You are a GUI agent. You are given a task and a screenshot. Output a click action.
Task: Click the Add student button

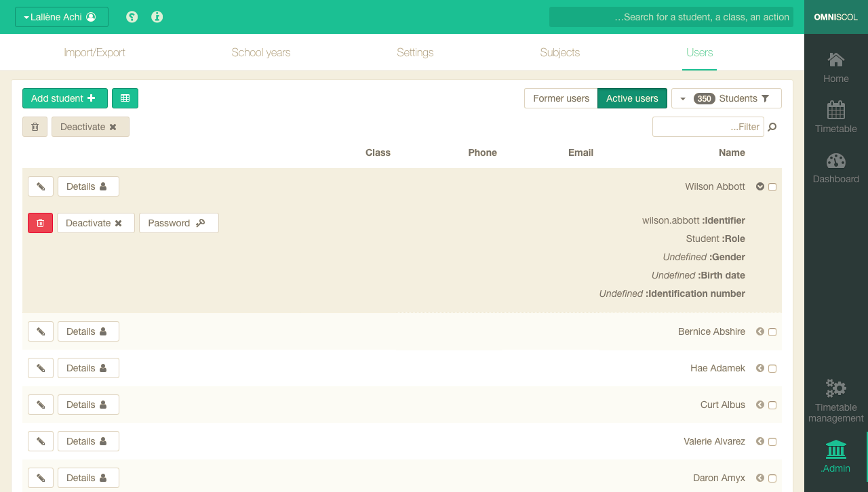[64, 98]
